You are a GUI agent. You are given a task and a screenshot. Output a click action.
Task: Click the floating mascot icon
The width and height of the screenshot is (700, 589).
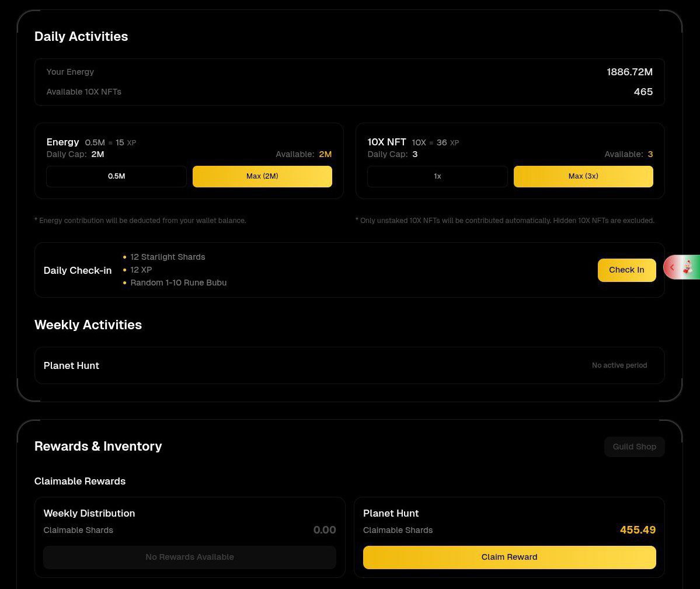coord(688,267)
